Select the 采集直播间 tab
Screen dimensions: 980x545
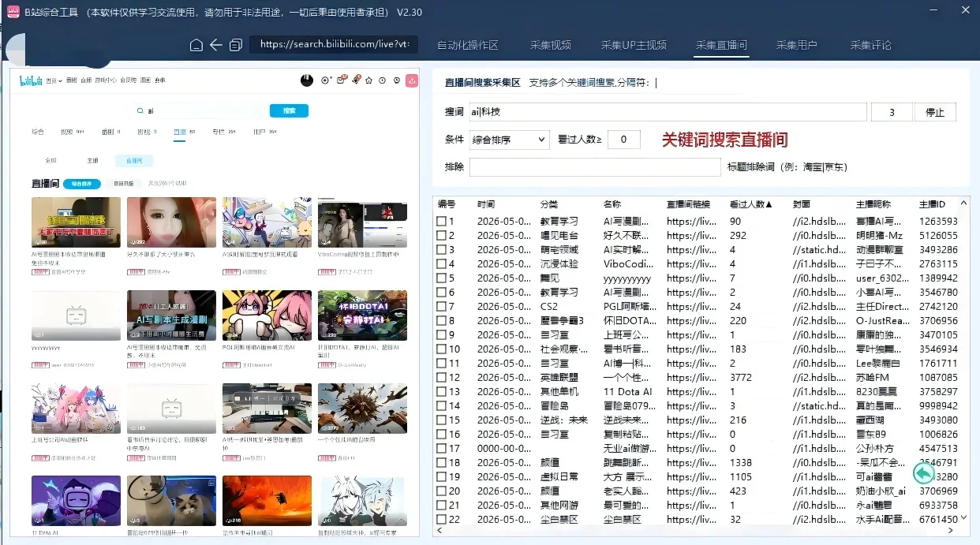(721, 45)
